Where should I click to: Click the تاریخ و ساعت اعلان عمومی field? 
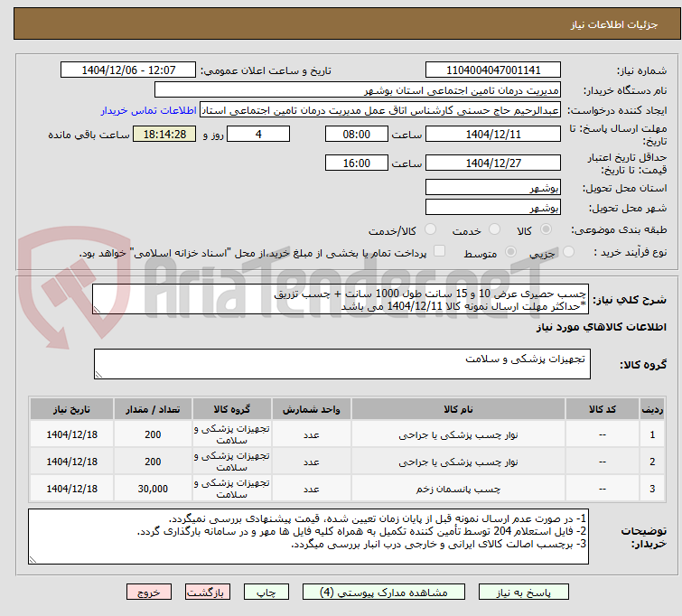coord(128,70)
